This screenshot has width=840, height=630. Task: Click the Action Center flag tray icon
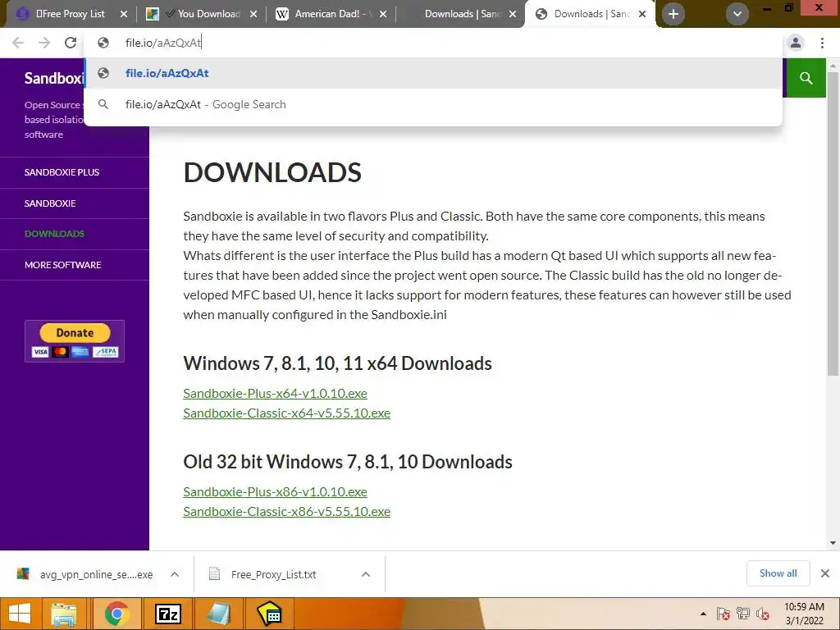723,614
